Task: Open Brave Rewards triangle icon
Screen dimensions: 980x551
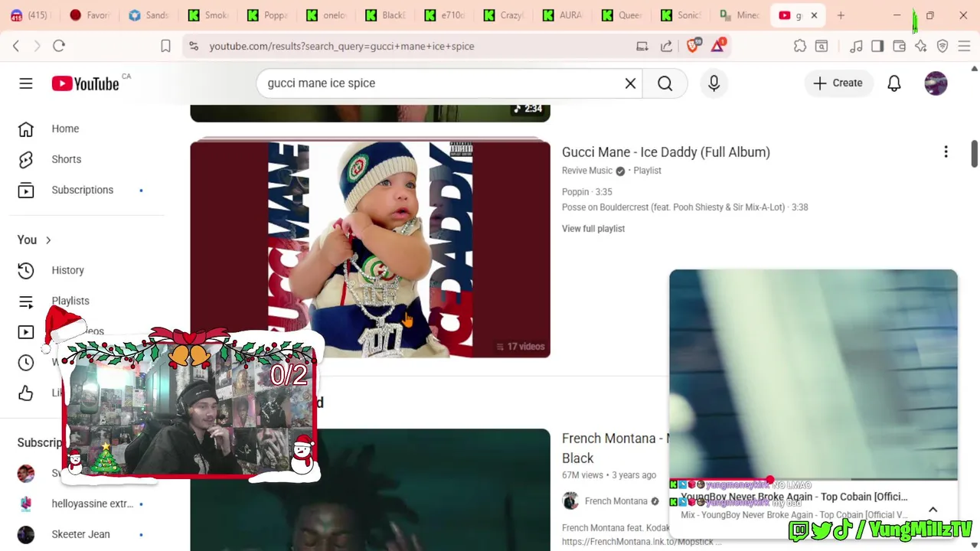Action: coord(718,46)
